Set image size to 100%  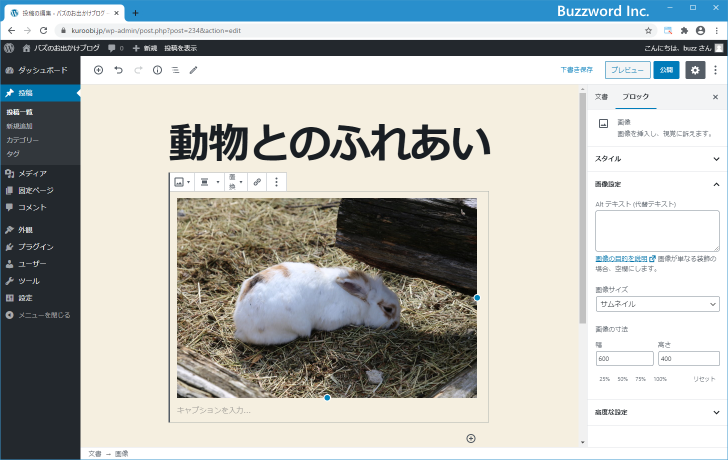pyautogui.click(x=660, y=379)
